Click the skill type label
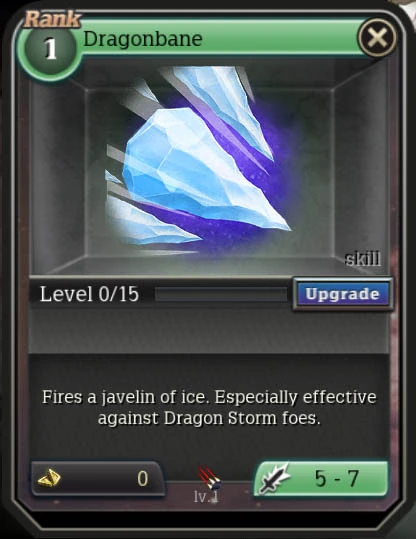 click(x=363, y=258)
